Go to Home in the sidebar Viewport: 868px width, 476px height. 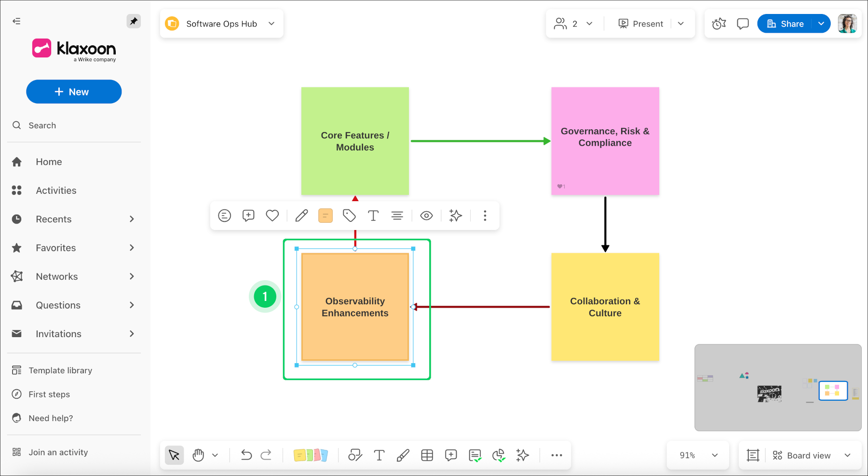click(x=49, y=162)
